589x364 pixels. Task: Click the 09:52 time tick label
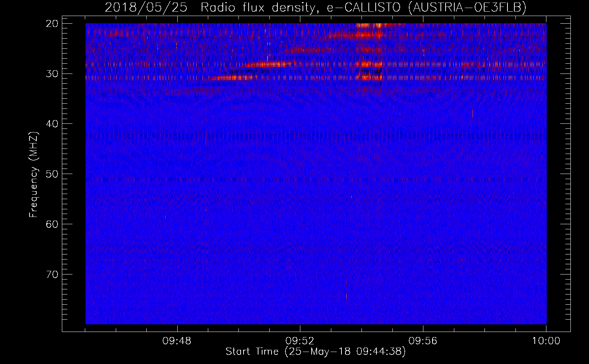point(300,341)
